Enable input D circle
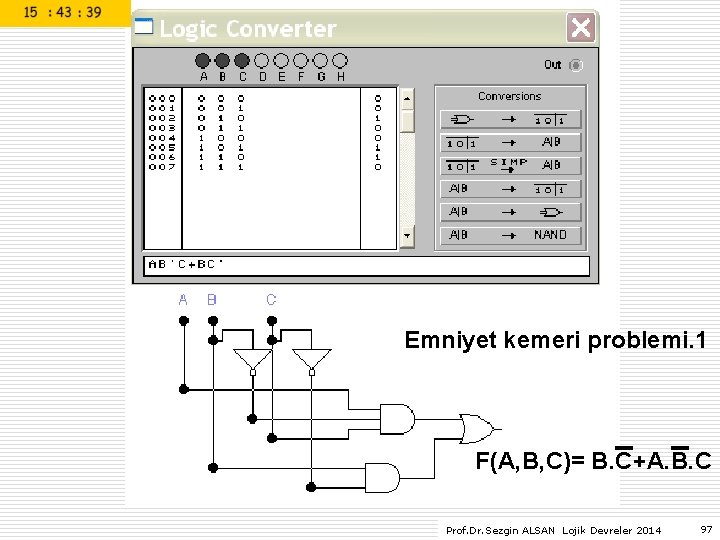 point(262,61)
